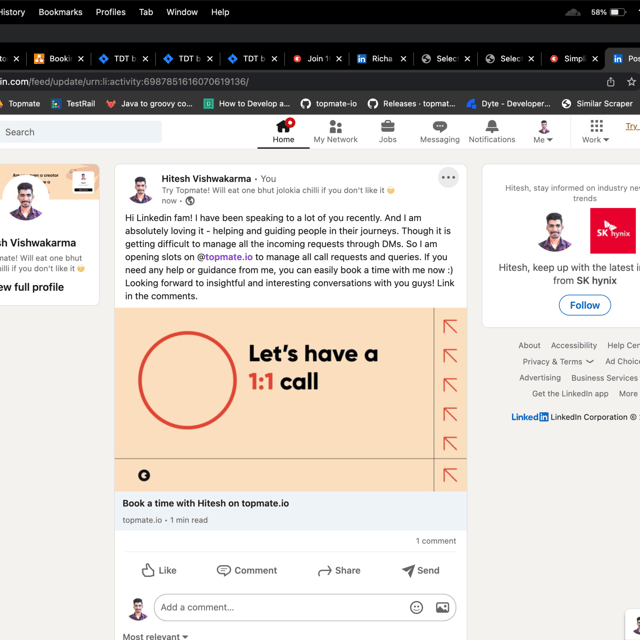Open the Get the LinkedIn app link
This screenshot has height=640, width=640.
click(x=570, y=393)
